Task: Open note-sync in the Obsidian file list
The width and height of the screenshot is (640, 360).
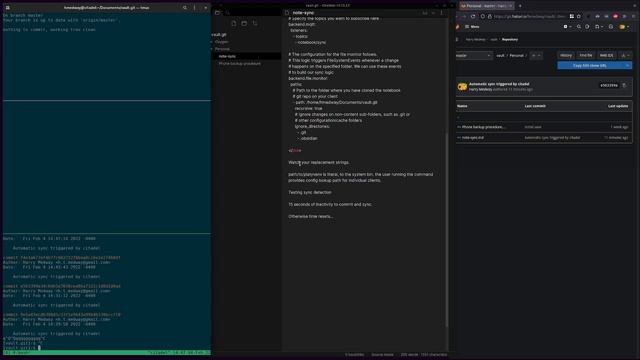Action: (247, 56)
